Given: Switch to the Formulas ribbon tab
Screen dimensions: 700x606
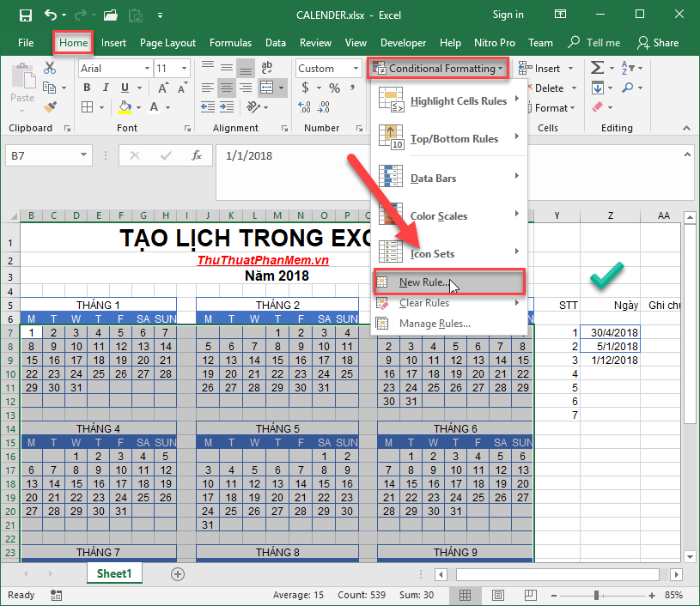Looking at the screenshot, I should [x=230, y=42].
